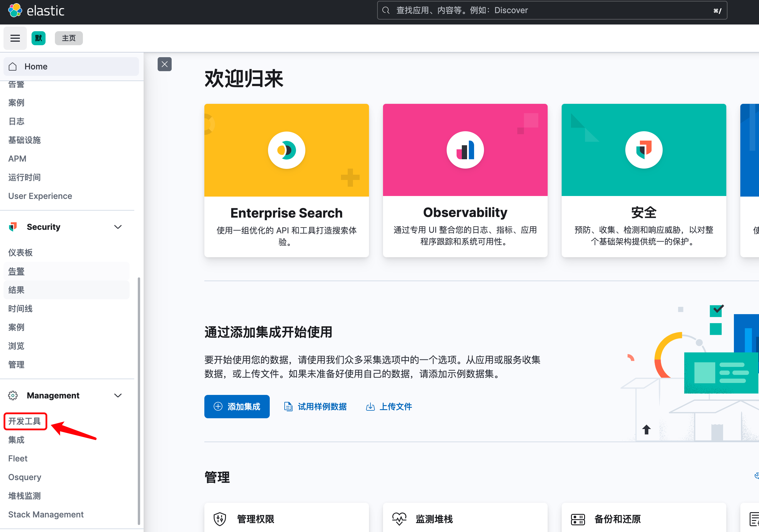Open 堆栈监测 in Management list

(x=25, y=496)
